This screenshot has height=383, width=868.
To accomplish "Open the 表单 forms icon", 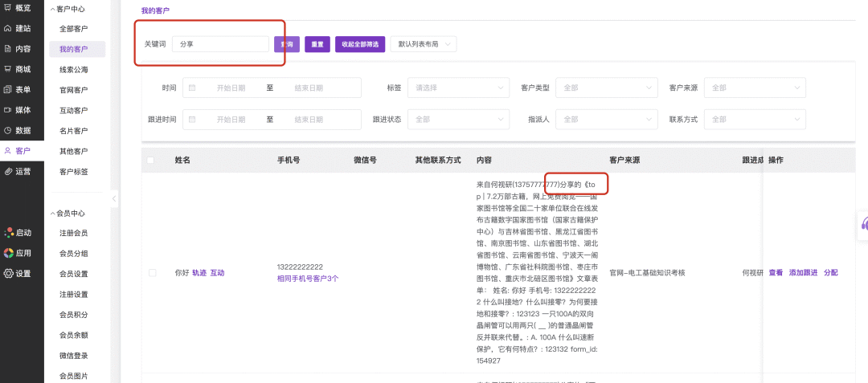I will click(8, 89).
